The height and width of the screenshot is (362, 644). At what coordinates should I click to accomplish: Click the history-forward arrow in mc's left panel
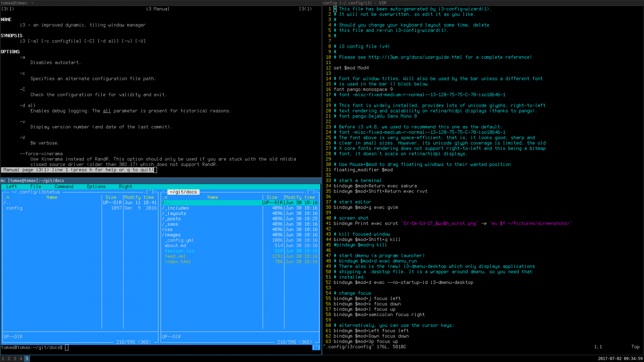tap(155, 192)
